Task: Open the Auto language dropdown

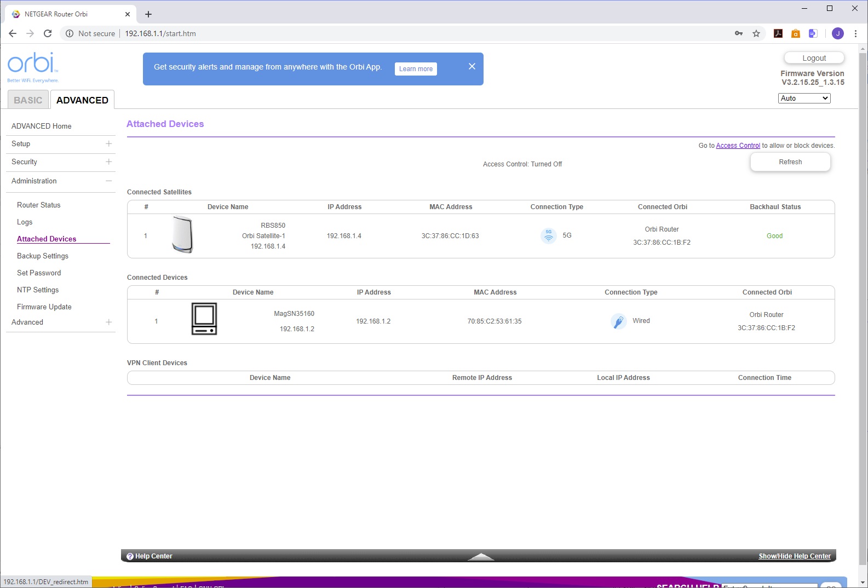Action: (804, 98)
